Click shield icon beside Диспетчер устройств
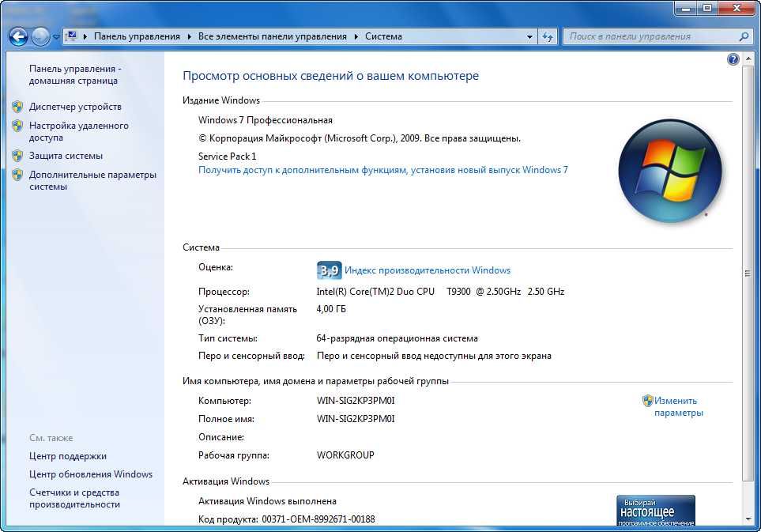 (x=17, y=107)
